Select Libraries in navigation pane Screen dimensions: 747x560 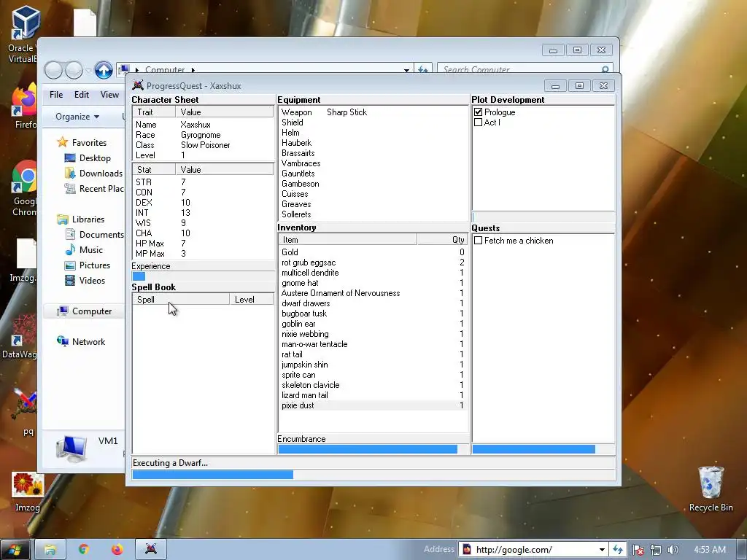[88, 219]
